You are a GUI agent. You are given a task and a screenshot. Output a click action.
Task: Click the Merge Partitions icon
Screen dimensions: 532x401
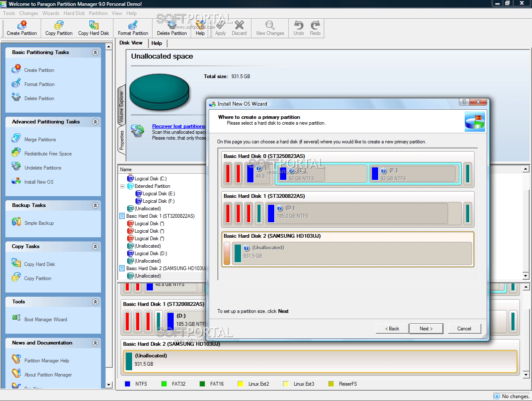[x=16, y=138]
